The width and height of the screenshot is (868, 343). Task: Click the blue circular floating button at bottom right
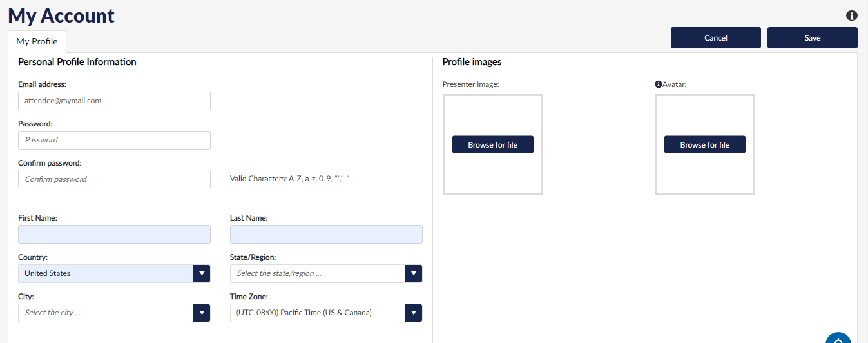[x=838, y=338]
